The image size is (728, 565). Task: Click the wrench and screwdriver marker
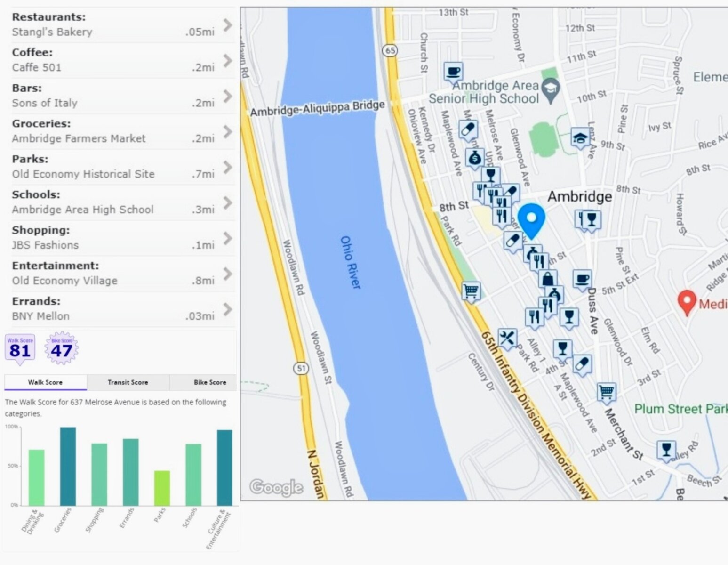tap(507, 338)
